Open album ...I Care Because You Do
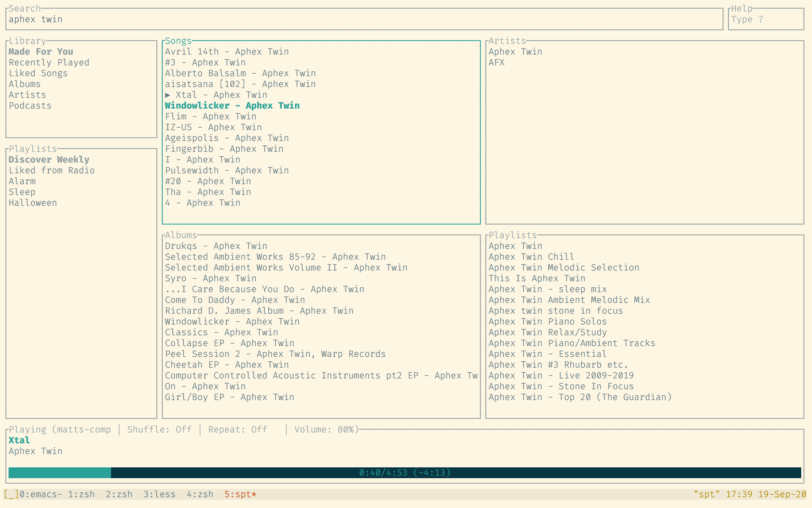The image size is (812, 508). click(x=265, y=289)
